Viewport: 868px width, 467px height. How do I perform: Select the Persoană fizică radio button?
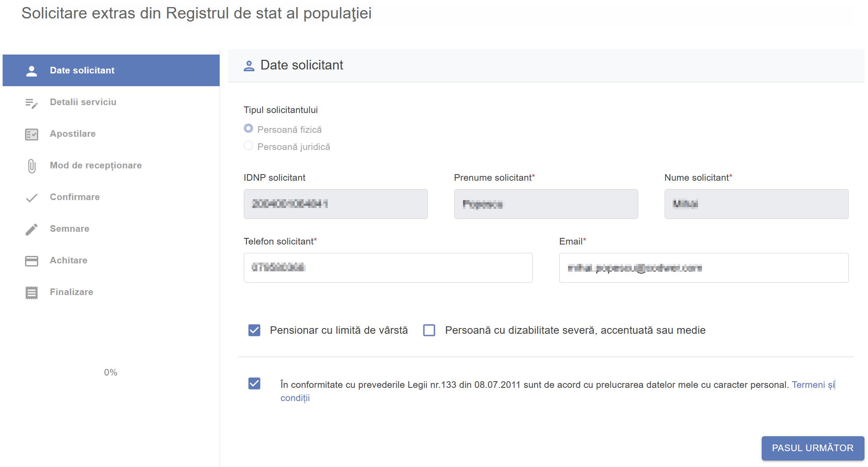click(248, 128)
